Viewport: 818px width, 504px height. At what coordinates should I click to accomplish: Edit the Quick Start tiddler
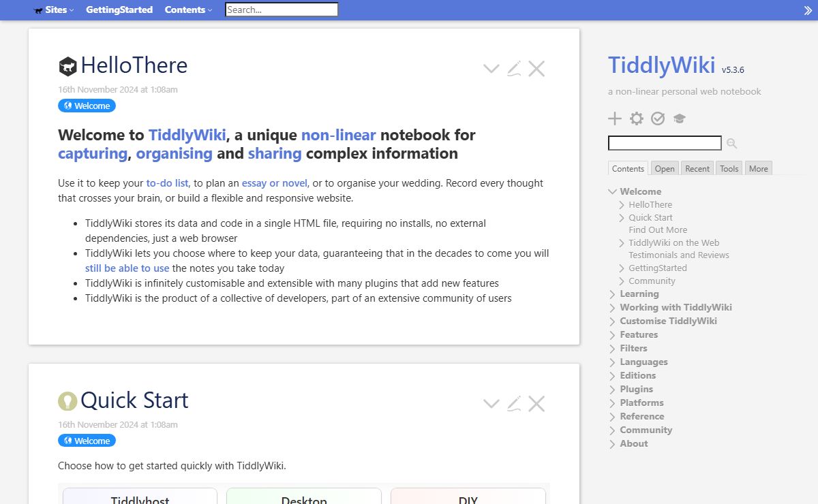(514, 403)
